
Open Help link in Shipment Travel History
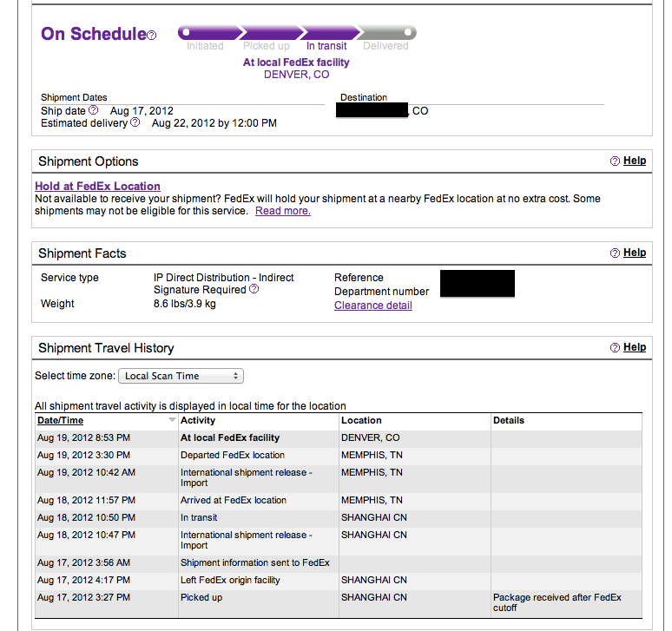(x=635, y=347)
